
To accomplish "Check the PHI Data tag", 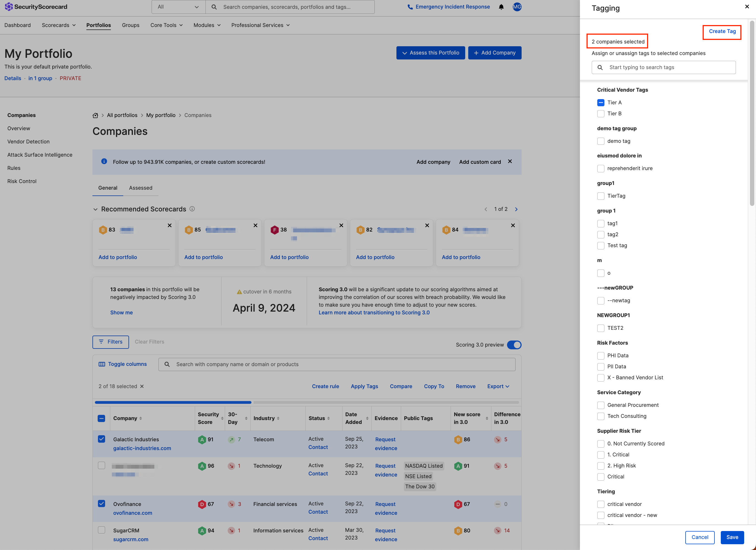I will [x=601, y=356].
